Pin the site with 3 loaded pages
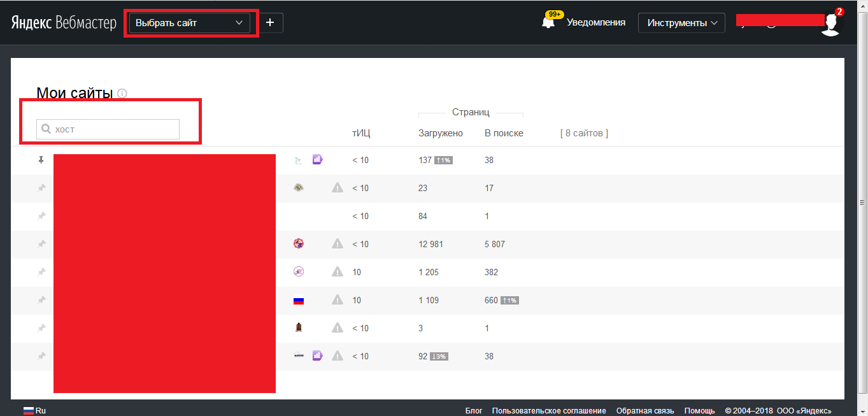This screenshot has width=868, height=416. [41, 328]
